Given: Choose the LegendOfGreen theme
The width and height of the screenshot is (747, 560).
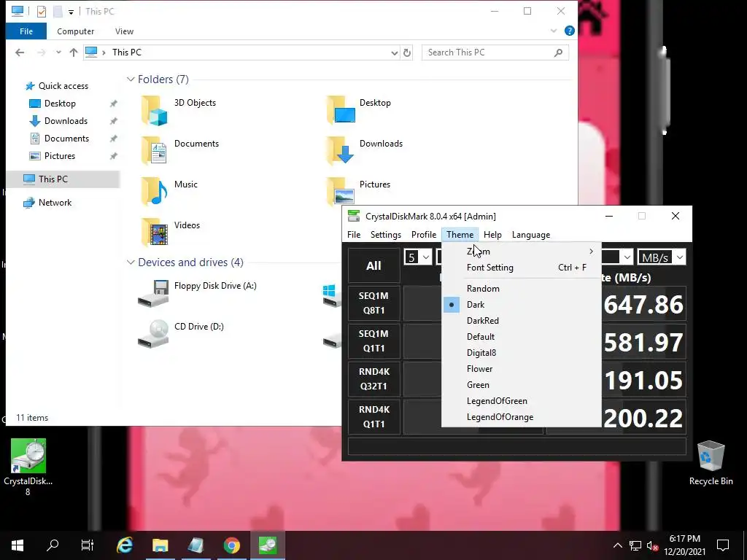Looking at the screenshot, I should [521, 401].
